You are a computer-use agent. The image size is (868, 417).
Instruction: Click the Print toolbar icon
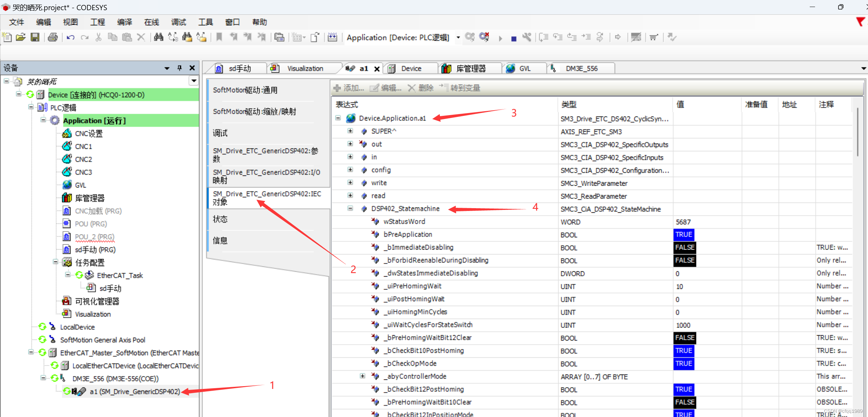pyautogui.click(x=53, y=37)
